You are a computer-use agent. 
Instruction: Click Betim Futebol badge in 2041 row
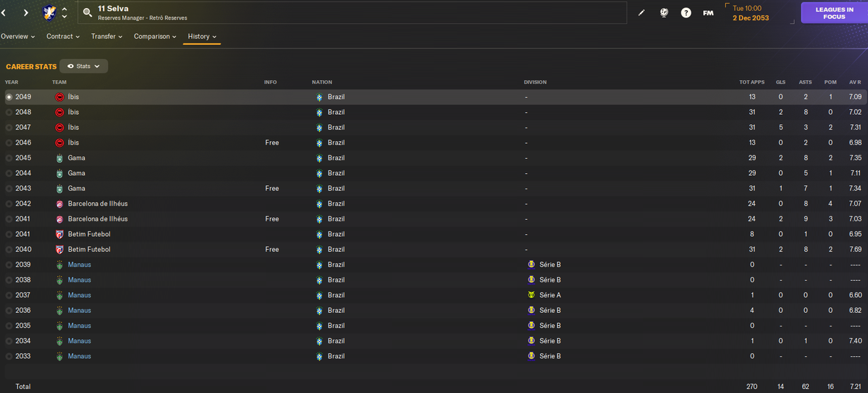click(60, 234)
